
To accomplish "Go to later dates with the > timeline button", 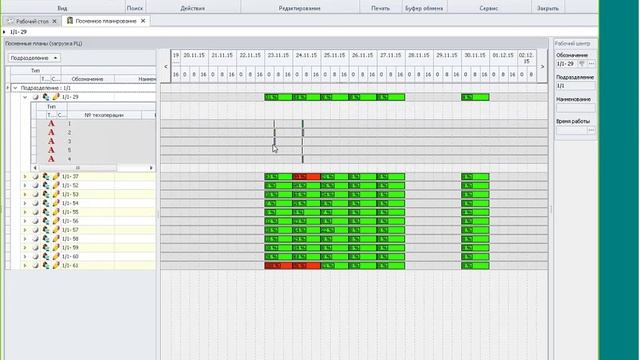I will click(x=542, y=67).
